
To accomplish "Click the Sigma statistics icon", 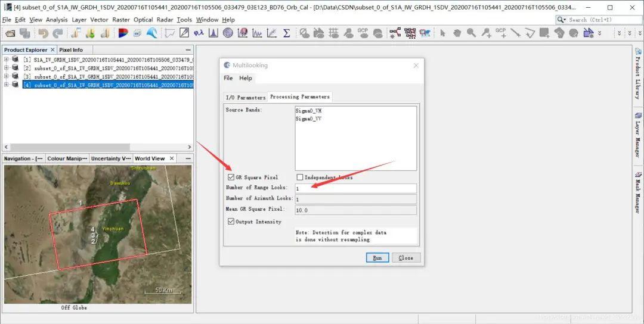I will coord(286,33).
